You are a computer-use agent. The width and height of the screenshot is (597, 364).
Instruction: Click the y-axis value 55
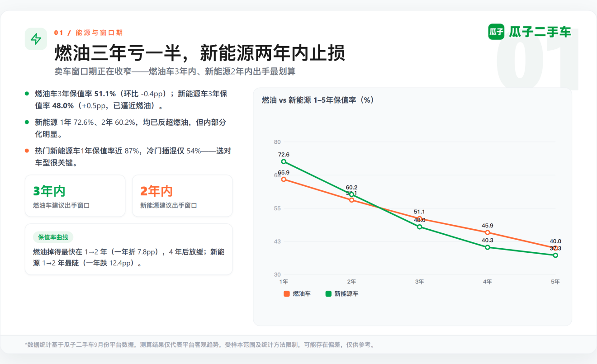click(277, 208)
